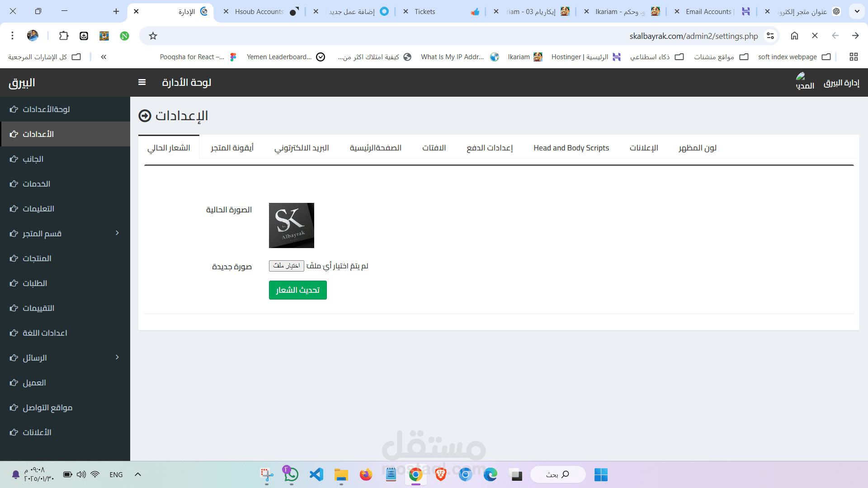Expand the الرسائل sidebar submenu
Image resolution: width=868 pixels, height=488 pixels.
pyautogui.click(x=117, y=357)
